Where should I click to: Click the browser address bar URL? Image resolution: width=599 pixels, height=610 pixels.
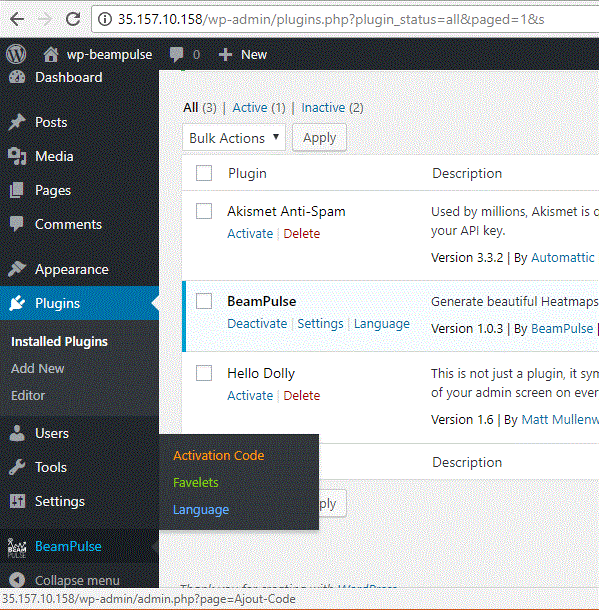coord(331,19)
